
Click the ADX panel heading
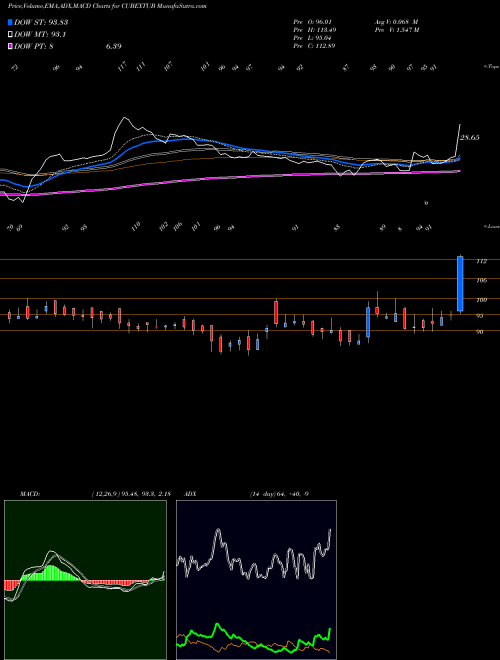coord(191,494)
